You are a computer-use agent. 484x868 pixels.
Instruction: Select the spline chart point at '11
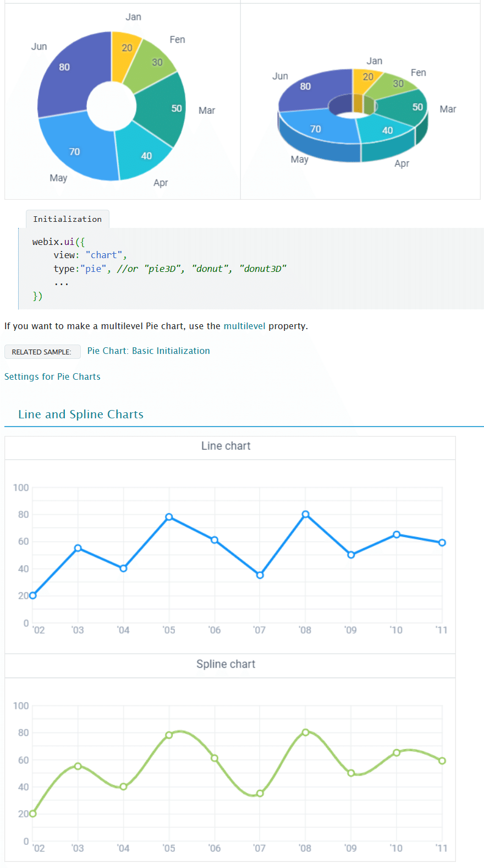click(x=442, y=761)
